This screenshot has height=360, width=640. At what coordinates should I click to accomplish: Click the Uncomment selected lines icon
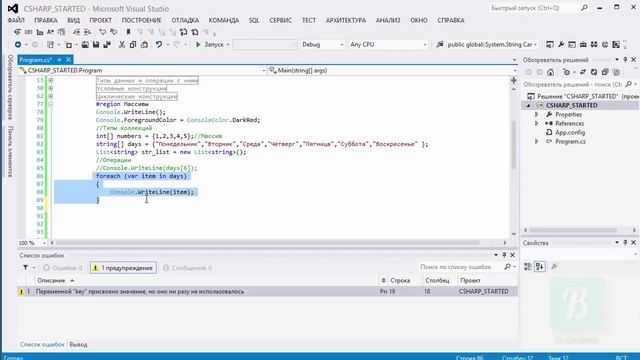(114, 32)
